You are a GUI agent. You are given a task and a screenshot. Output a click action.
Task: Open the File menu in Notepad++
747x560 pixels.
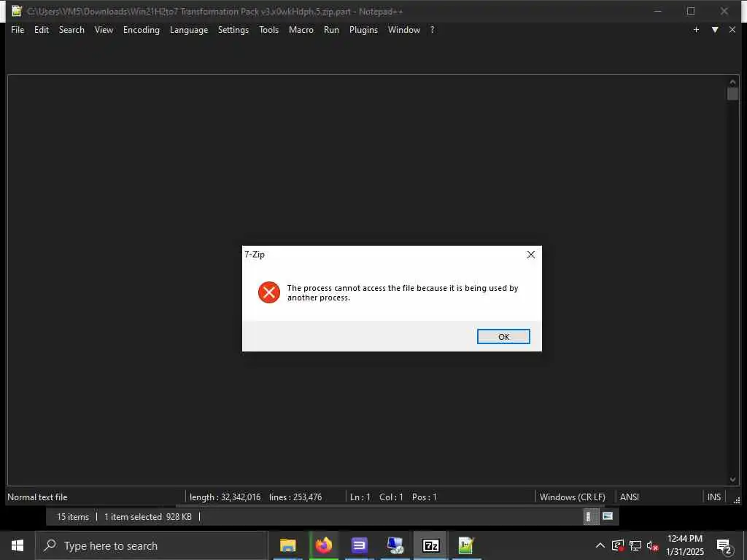click(18, 29)
